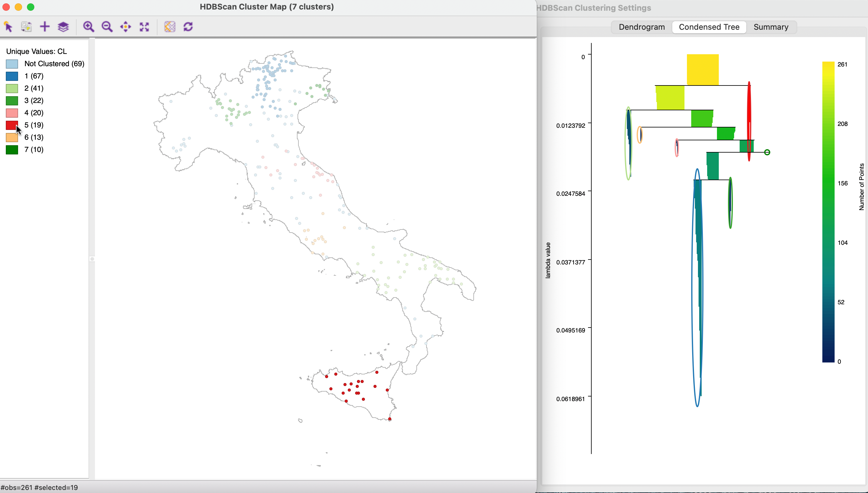Click the yellow minimize window button

[x=18, y=7]
